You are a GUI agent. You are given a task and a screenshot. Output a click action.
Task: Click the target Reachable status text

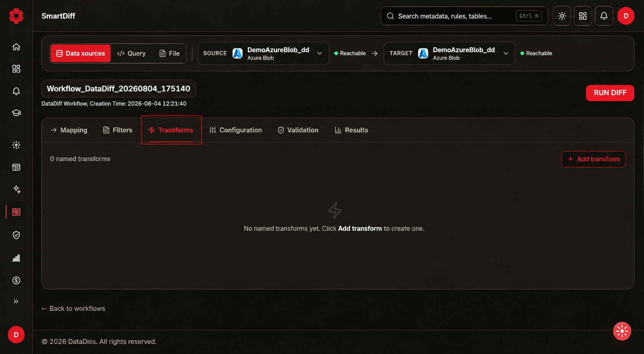point(539,53)
